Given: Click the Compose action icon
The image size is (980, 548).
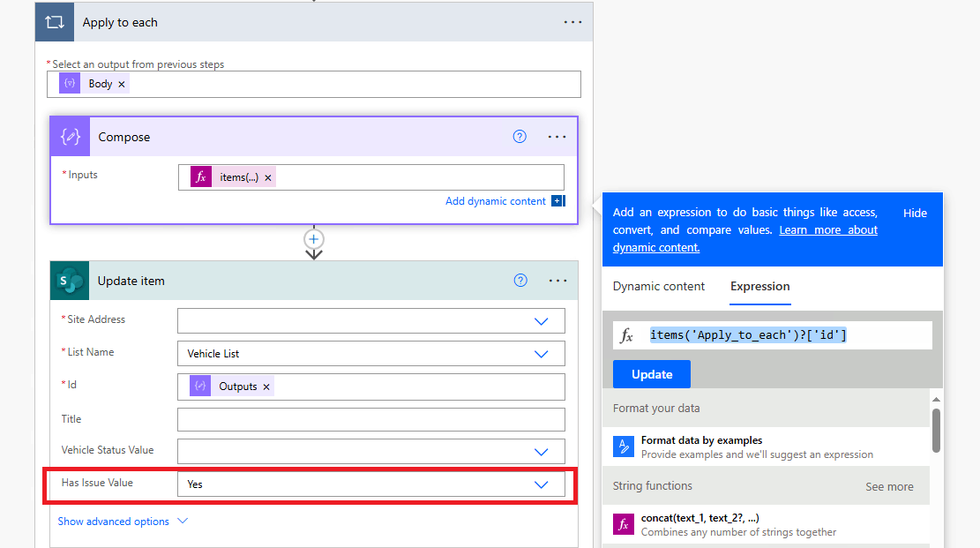Looking at the screenshot, I should pos(71,136).
